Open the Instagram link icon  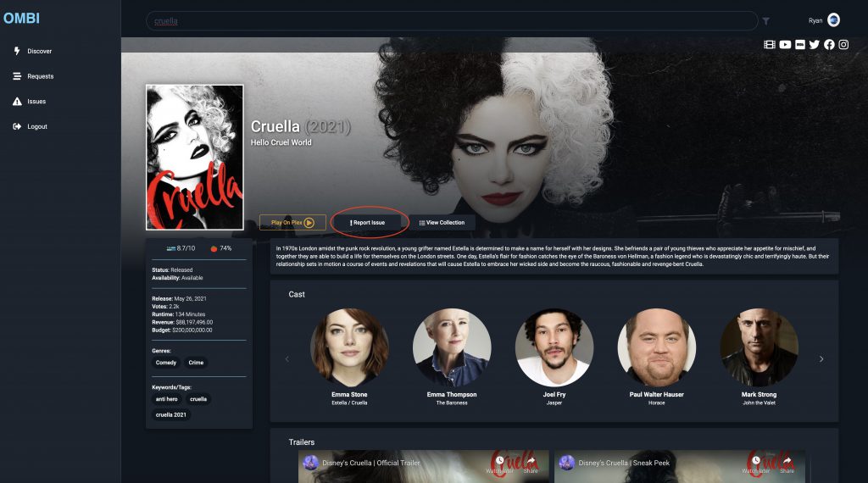click(843, 44)
